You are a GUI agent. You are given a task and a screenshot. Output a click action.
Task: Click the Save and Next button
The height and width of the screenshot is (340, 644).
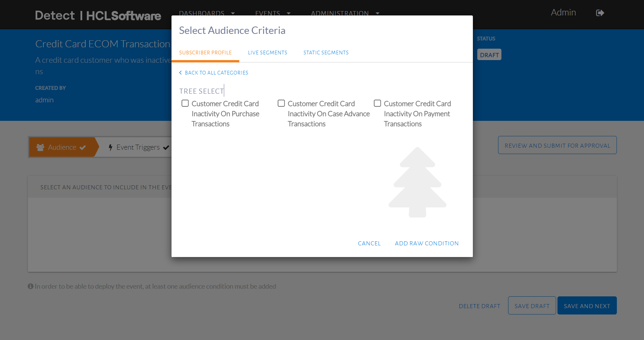pyautogui.click(x=587, y=306)
